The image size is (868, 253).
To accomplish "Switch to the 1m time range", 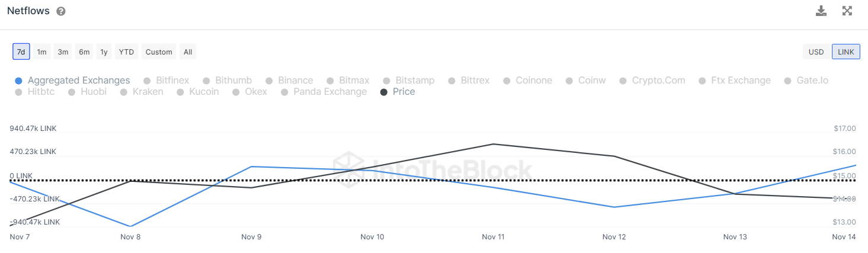I will 41,52.
